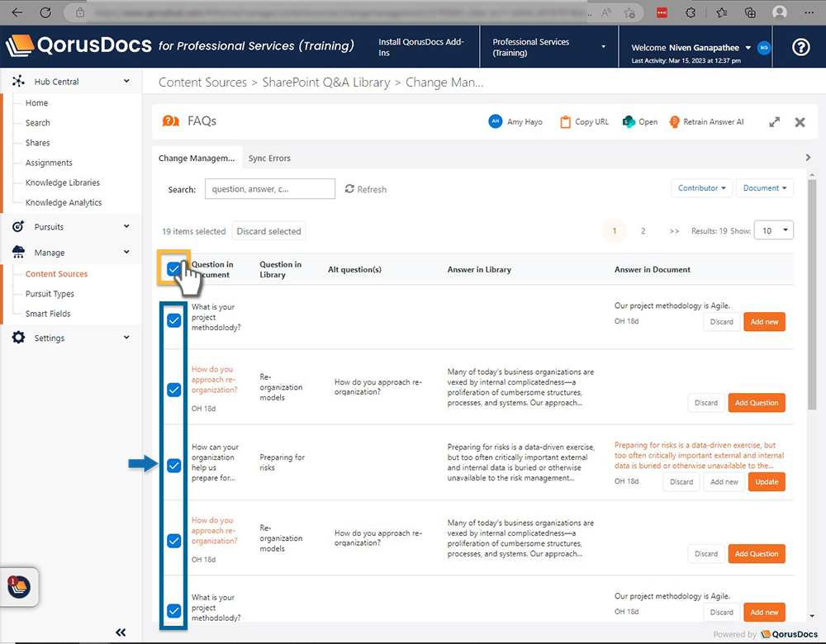Viewport: 826px width, 644px height.
Task: Click the browser address bar
Action: (x=337, y=12)
